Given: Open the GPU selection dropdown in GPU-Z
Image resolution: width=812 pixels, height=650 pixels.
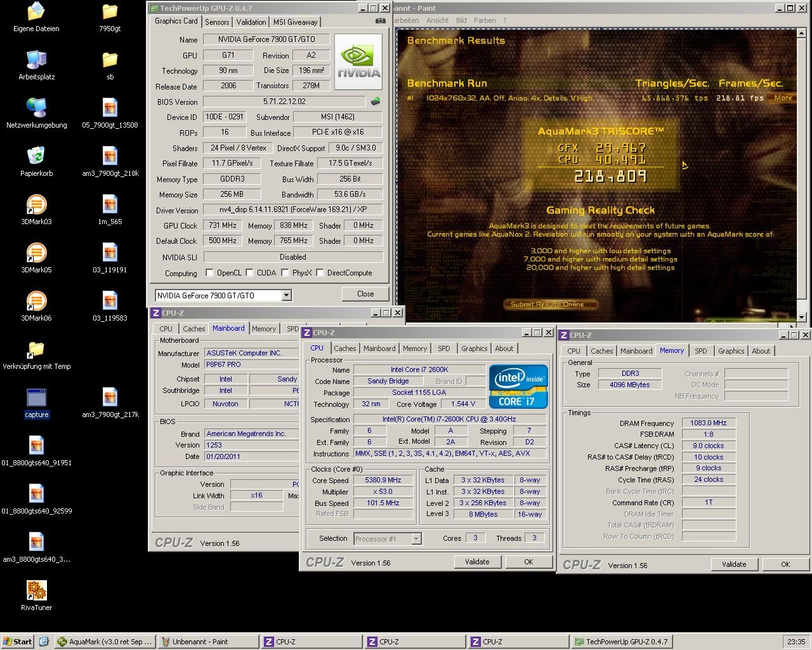Looking at the screenshot, I should point(286,295).
